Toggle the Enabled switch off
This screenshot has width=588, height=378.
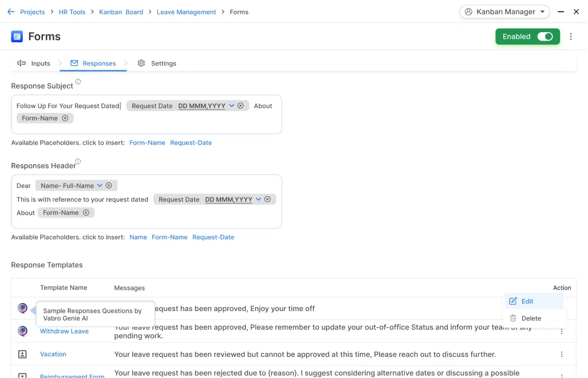(x=544, y=37)
